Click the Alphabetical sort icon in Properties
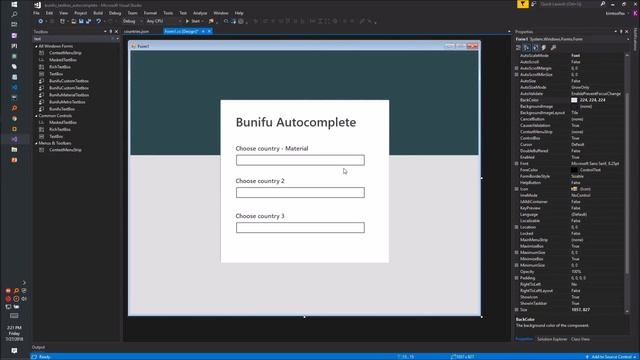 click(527, 48)
